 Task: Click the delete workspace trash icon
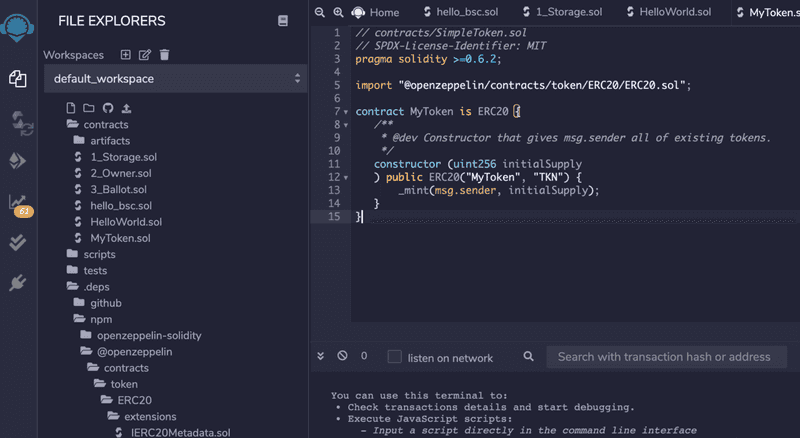[x=165, y=55]
